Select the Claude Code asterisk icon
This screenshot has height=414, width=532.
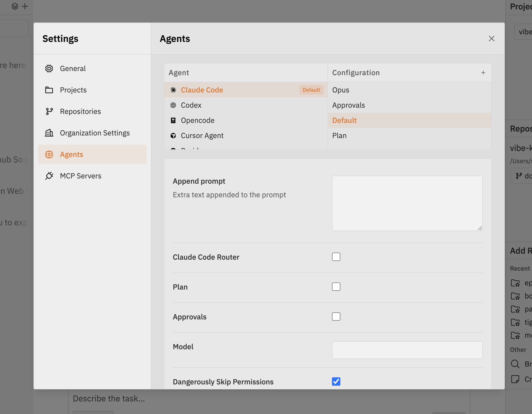173,90
